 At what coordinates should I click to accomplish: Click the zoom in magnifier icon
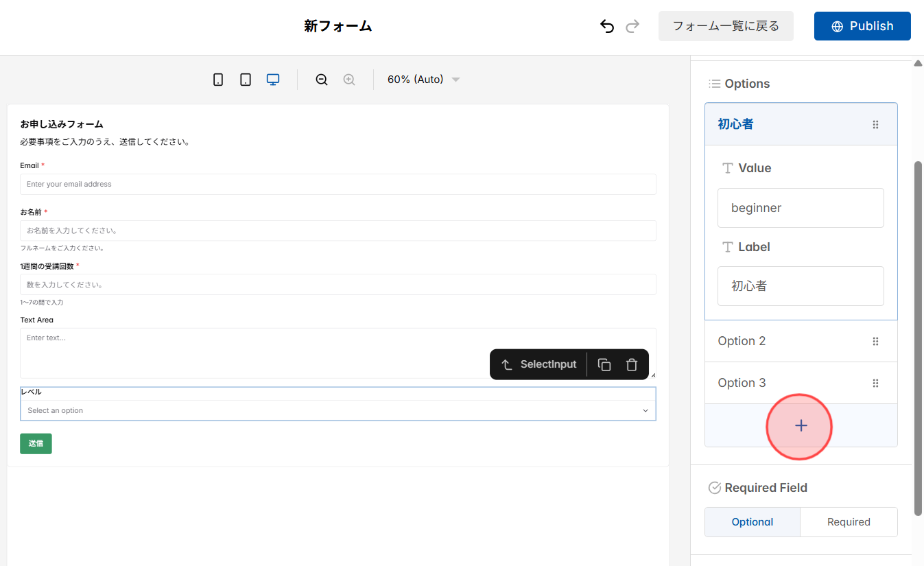[348, 79]
